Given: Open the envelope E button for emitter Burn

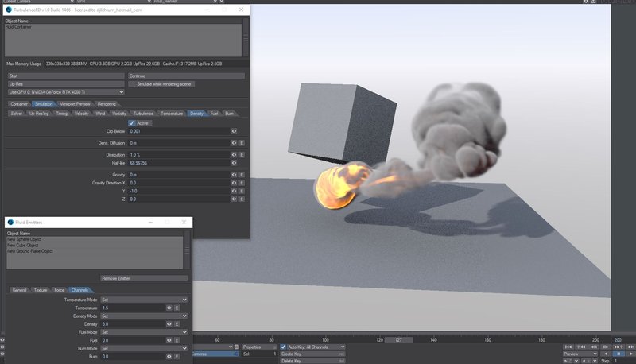Looking at the screenshot, I should click(176, 357).
